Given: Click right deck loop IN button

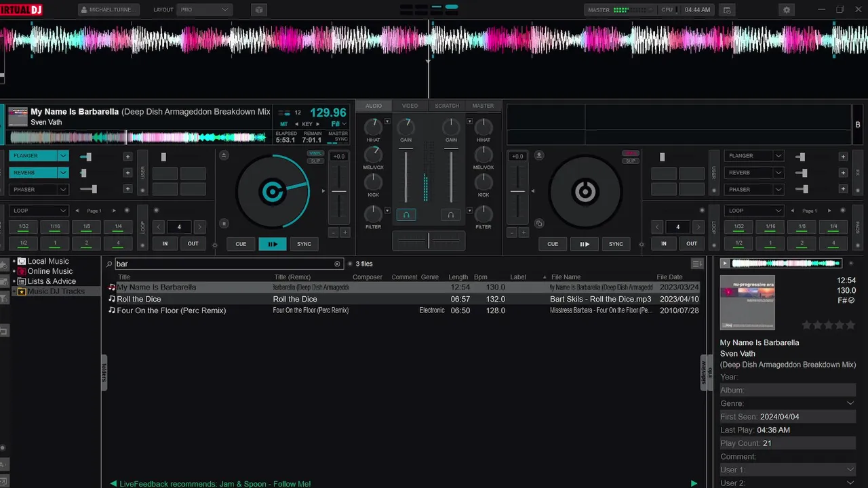Looking at the screenshot, I should pos(664,243).
